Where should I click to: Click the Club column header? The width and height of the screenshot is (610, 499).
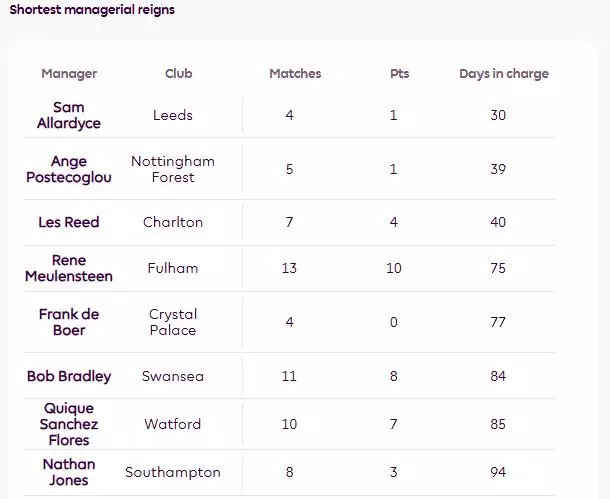coord(178,74)
